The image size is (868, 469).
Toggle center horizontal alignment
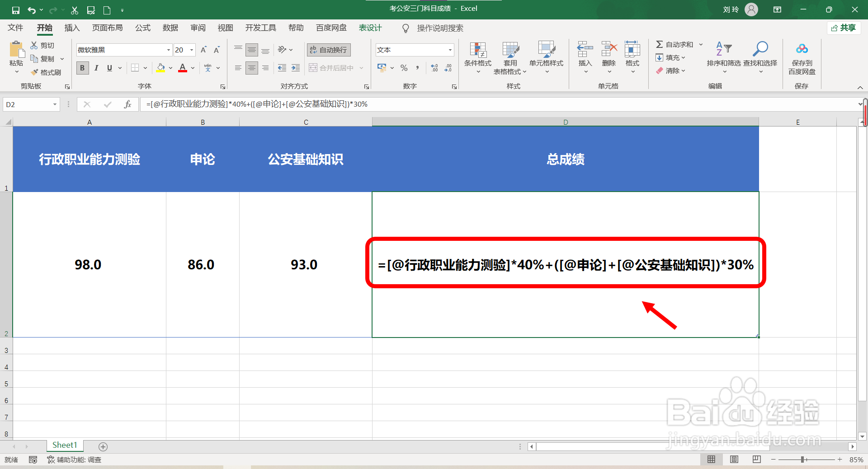tap(252, 68)
